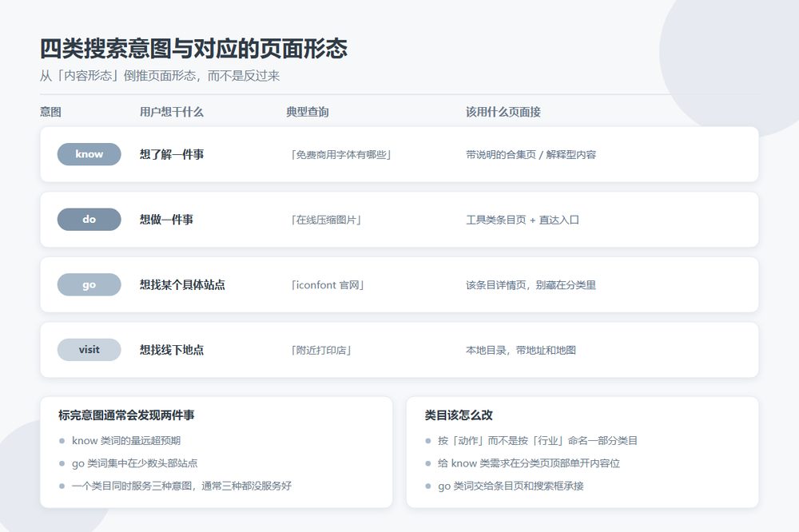Click the 典型查询 column header

pos(308,112)
